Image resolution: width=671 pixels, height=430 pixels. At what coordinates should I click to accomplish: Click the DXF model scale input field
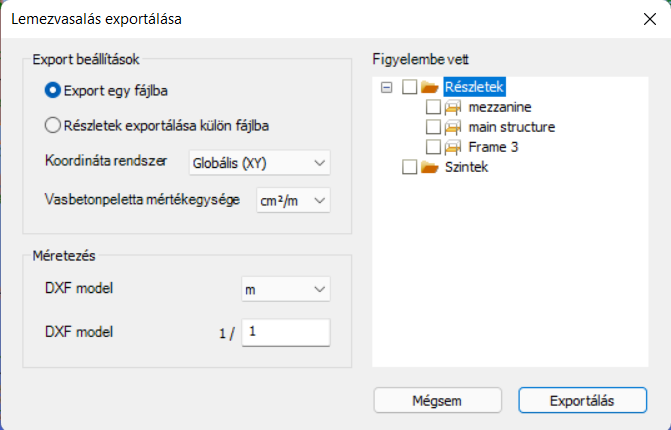coord(286,332)
